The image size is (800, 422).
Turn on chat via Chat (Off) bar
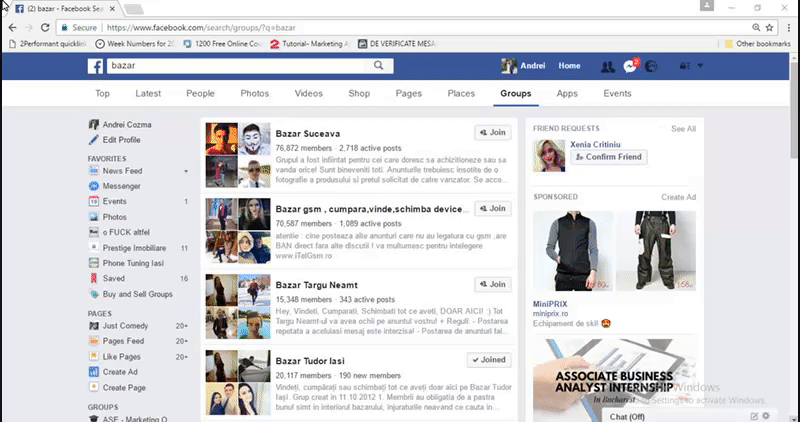tap(627, 416)
